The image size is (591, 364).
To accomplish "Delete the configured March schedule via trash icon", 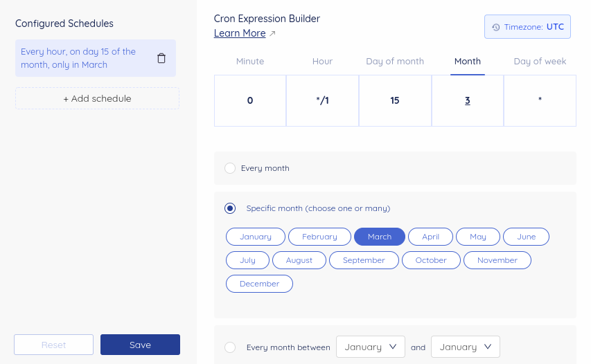I will point(161,58).
